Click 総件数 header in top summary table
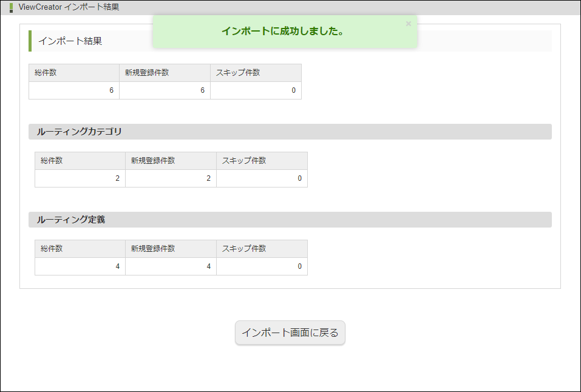The height and width of the screenshot is (392, 581). coord(74,73)
